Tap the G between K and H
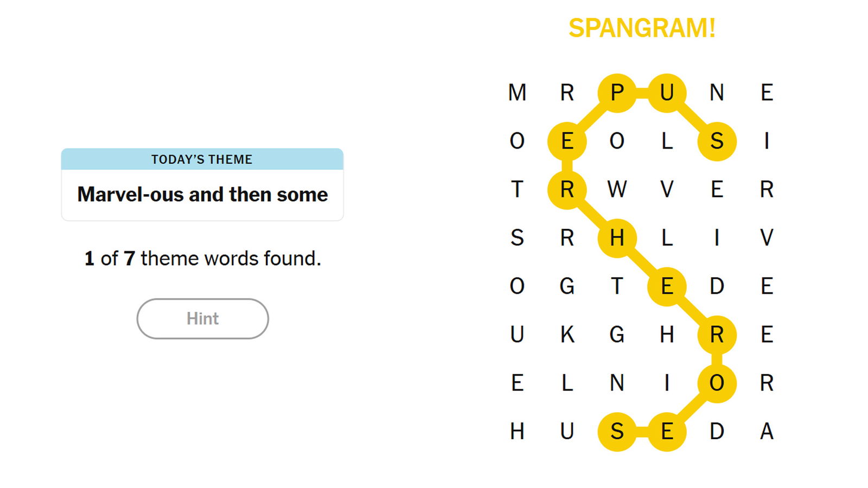Screen dimensions: 868x488 click(617, 335)
